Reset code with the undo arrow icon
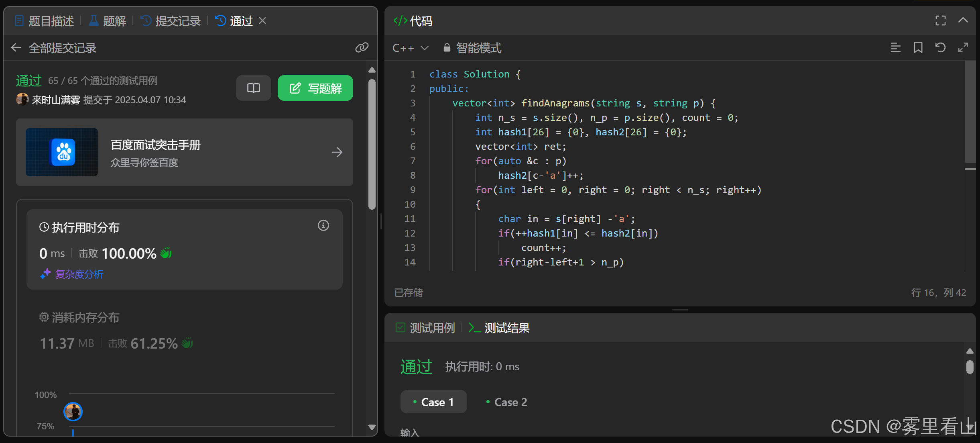The image size is (980, 443). click(x=940, y=48)
